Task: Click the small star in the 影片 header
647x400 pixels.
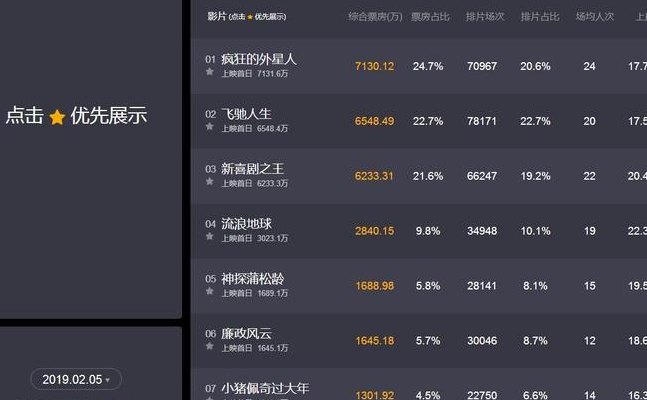Action: point(250,17)
